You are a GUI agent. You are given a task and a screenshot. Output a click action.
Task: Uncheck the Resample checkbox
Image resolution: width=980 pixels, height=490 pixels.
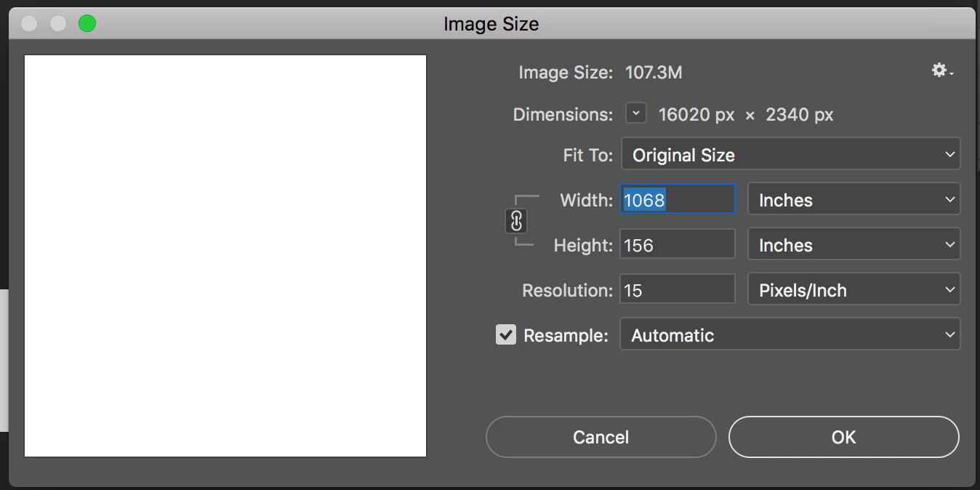[x=506, y=334]
